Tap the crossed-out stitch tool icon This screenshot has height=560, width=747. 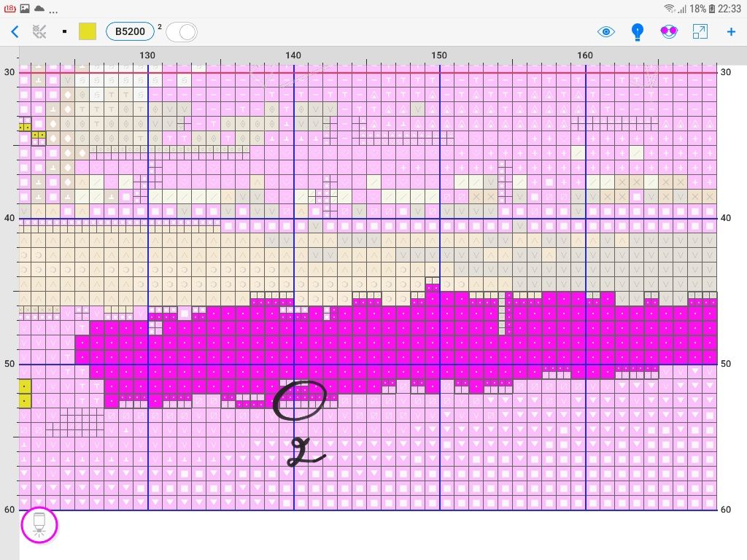[39, 31]
